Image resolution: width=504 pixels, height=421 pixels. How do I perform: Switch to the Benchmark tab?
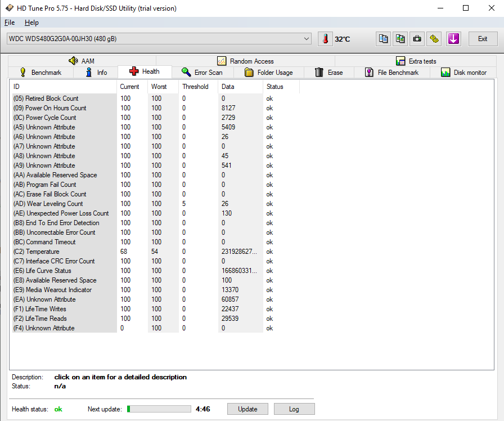41,73
